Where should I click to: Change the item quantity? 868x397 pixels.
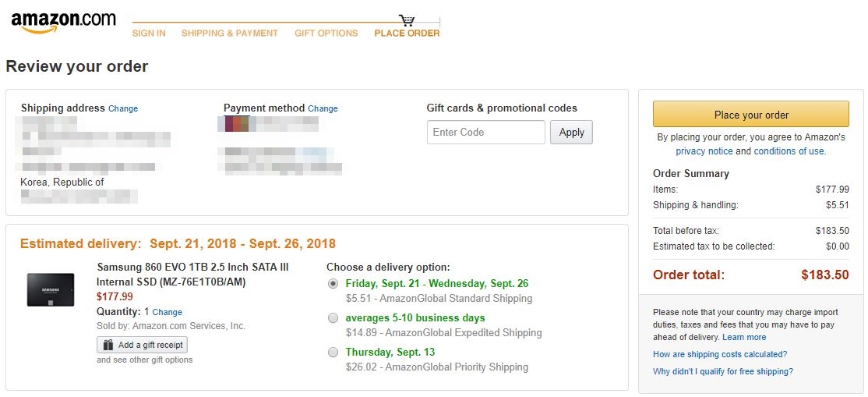(x=168, y=312)
